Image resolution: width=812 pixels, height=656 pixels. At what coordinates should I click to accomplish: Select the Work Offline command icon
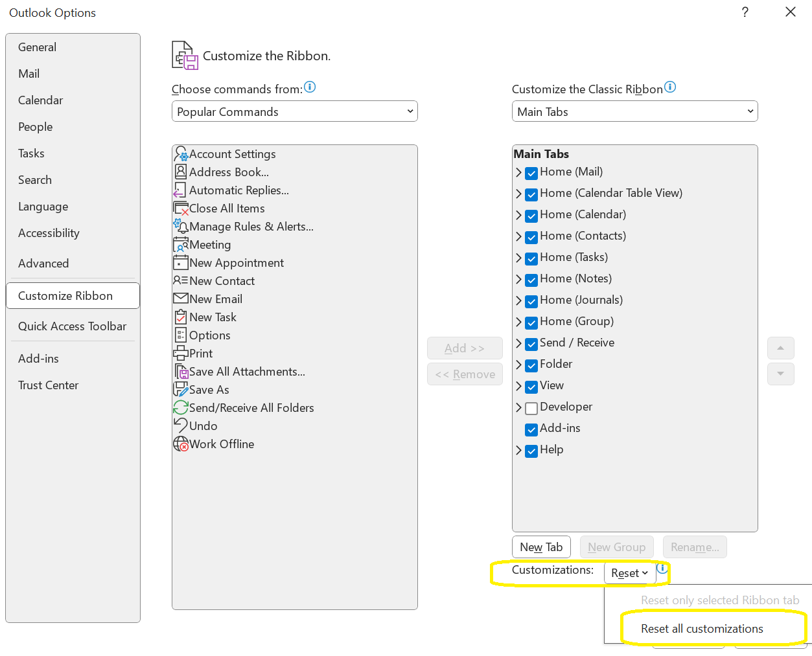180,444
